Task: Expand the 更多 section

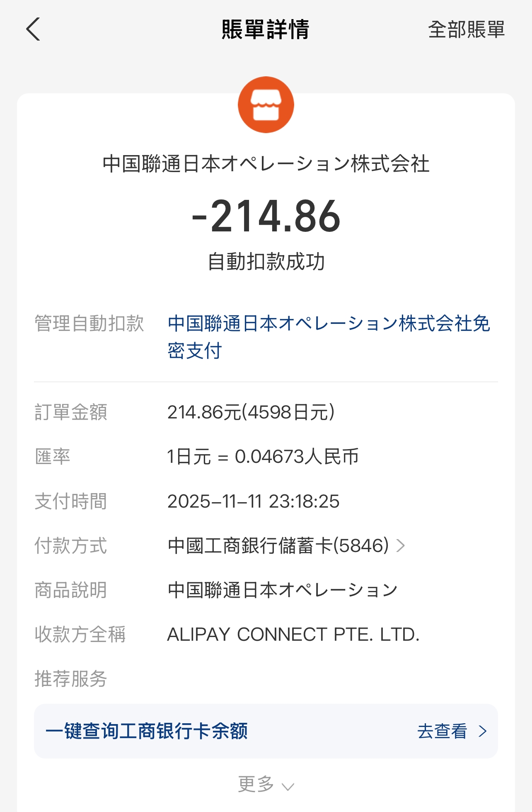Action: [x=256, y=784]
